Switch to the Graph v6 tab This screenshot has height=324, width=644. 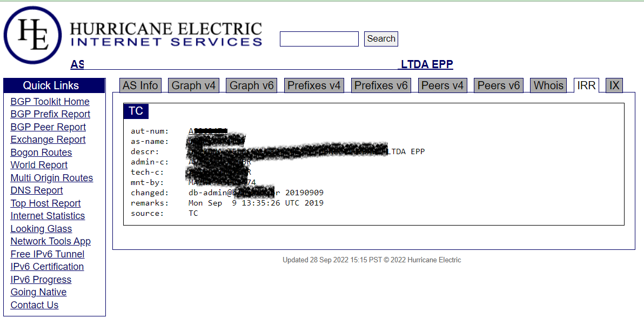point(251,85)
